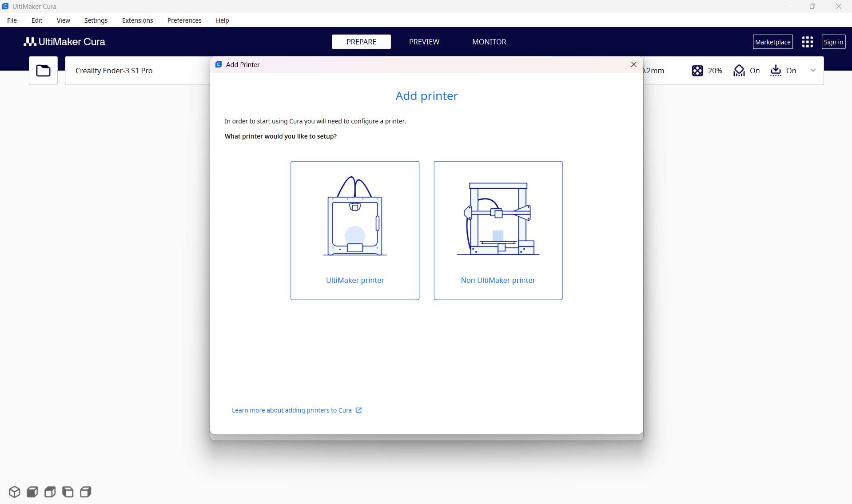Screen dimensions: 852x504
Task: Minimize the UltiMaker Cura window
Action: 787,6
